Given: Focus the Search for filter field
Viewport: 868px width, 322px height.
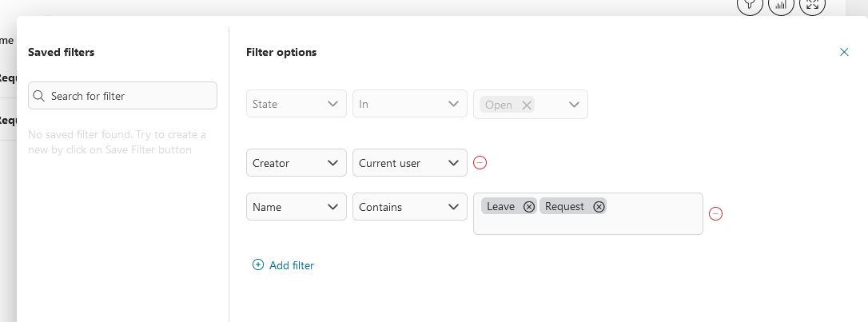Looking at the screenshot, I should 122,96.
